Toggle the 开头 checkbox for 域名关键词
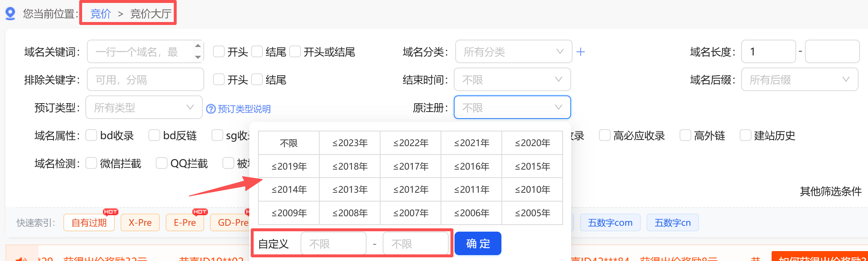 219,51
